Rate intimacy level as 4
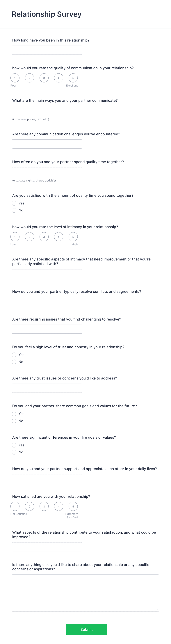This screenshot has height=644, width=171. click(x=59, y=237)
